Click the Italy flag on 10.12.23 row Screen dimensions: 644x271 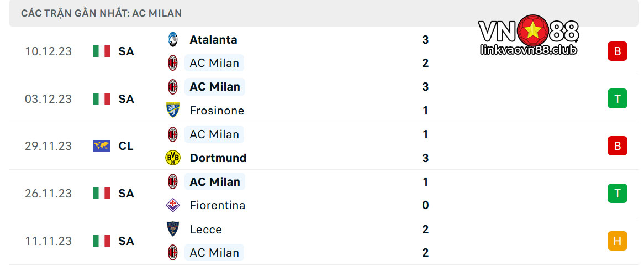[x=102, y=51]
